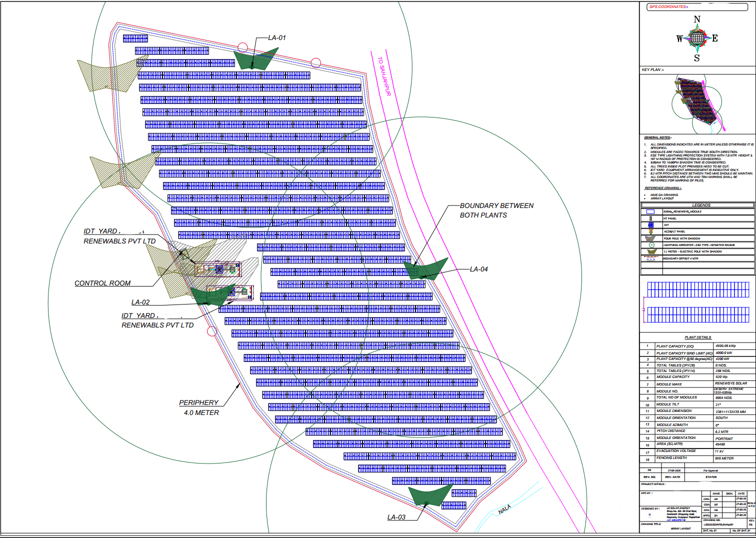756x538 pixels.
Task: Select the 288 NOS. tables value
Action: point(723,371)
